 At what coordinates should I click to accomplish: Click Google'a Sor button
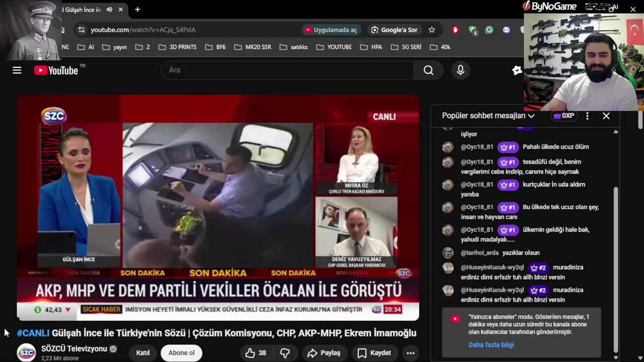(x=394, y=30)
